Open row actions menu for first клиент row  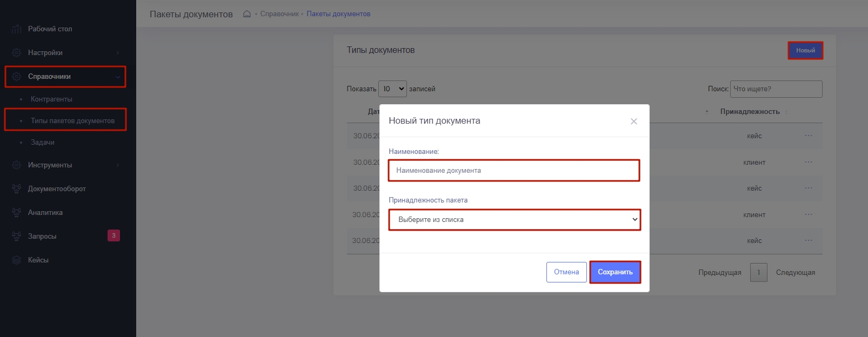[808, 163]
